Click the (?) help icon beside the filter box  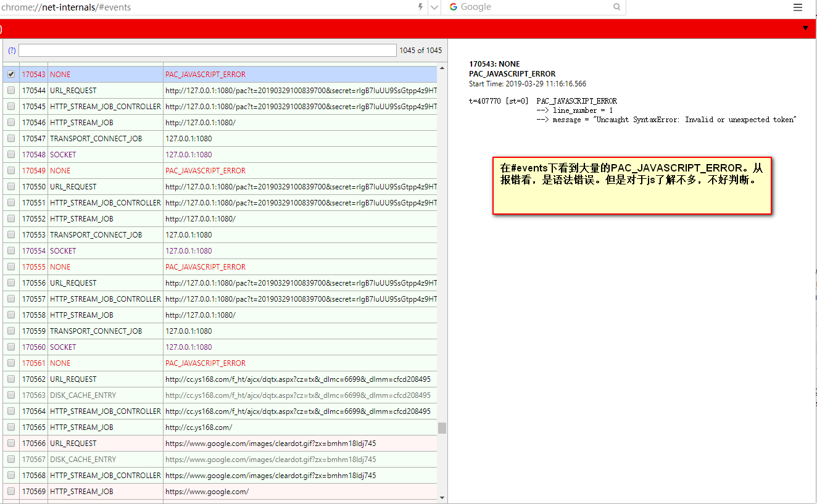pos(12,50)
